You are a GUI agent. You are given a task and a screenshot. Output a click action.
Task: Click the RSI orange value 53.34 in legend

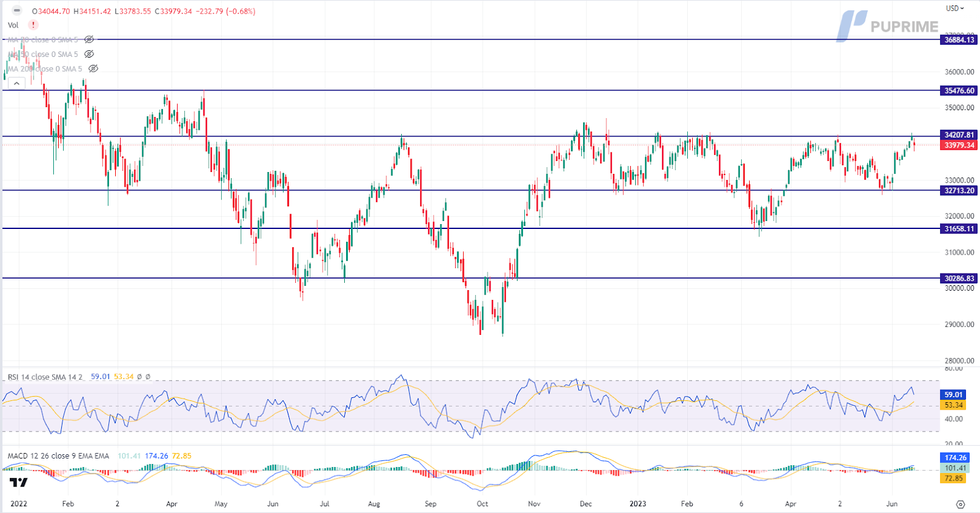(x=124, y=376)
